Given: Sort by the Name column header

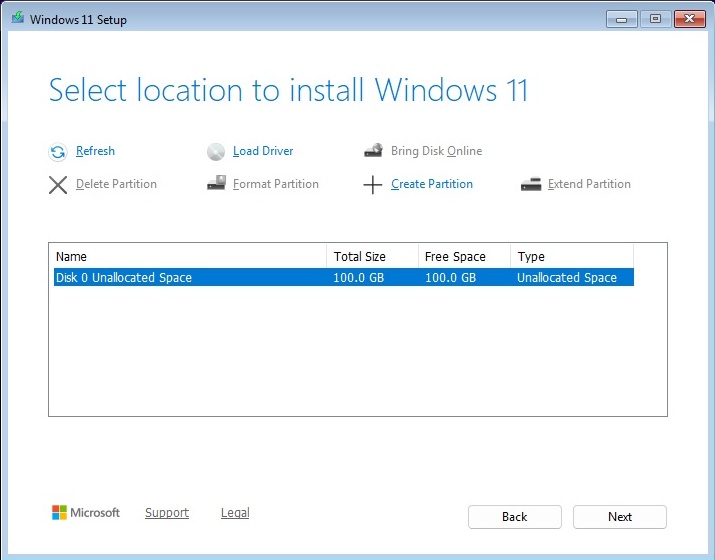Looking at the screenshot, I should point(190,256).
